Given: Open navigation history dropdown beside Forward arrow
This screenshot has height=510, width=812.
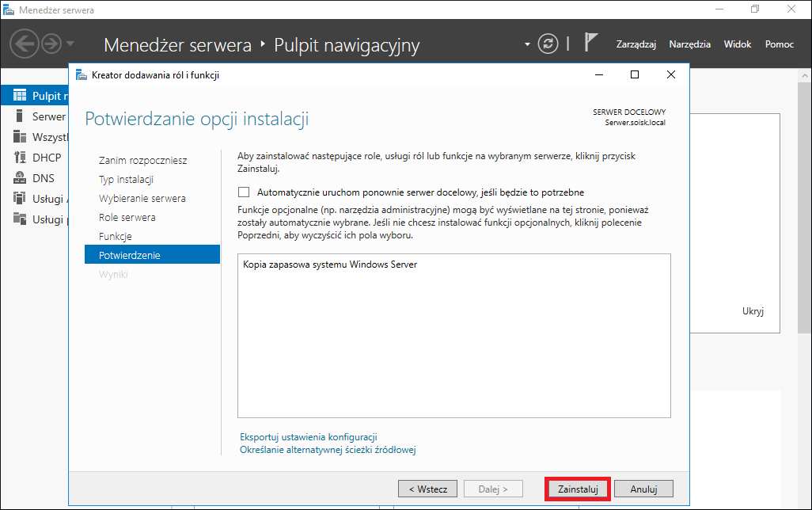Looking at the screenshot, I should click(70, 44).
